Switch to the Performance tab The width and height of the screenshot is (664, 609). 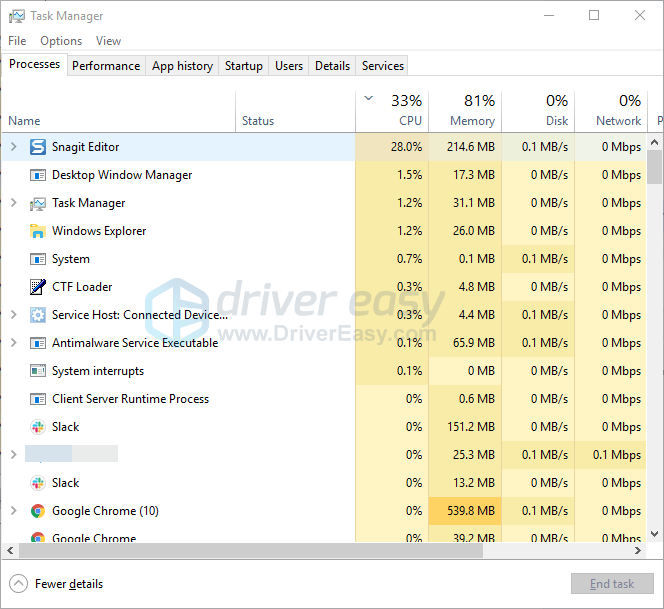click(106, 66)
